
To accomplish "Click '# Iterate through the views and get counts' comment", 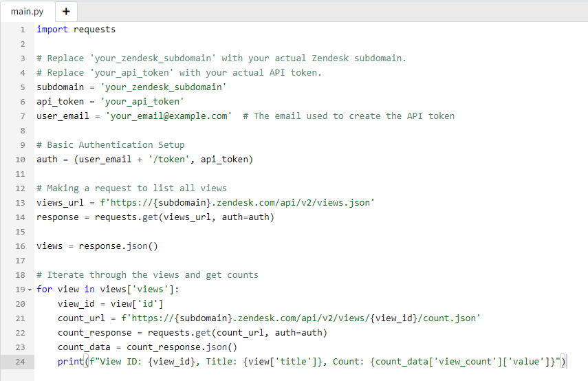I will coord(147,275).
